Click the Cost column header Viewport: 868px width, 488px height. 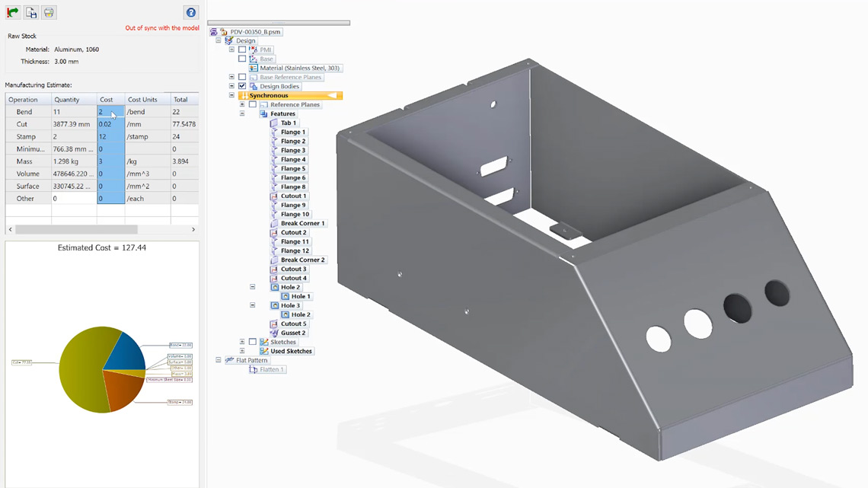107,100
